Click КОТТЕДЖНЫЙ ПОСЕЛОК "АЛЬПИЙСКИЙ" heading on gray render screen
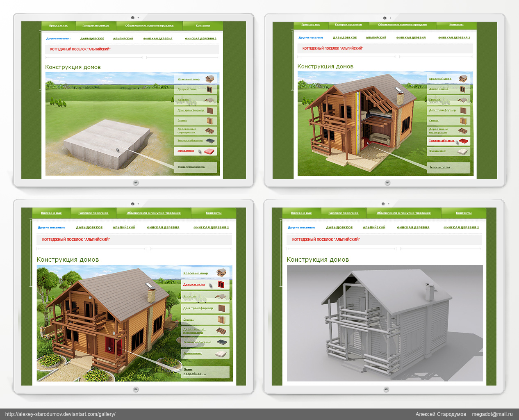Viewport: 519px width, 420px height. point(326,240)
